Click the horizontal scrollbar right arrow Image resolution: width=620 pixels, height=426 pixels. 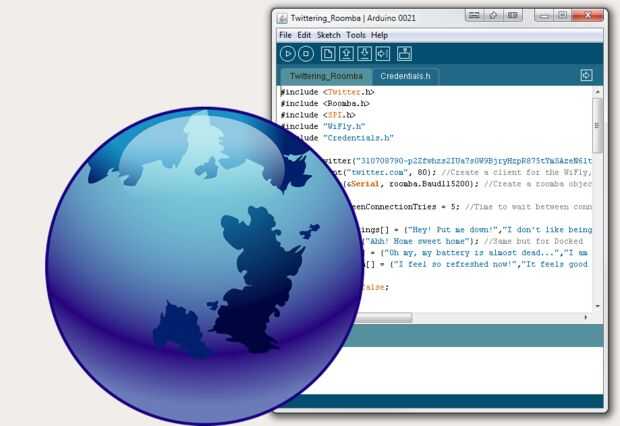(x=586, y=317)
